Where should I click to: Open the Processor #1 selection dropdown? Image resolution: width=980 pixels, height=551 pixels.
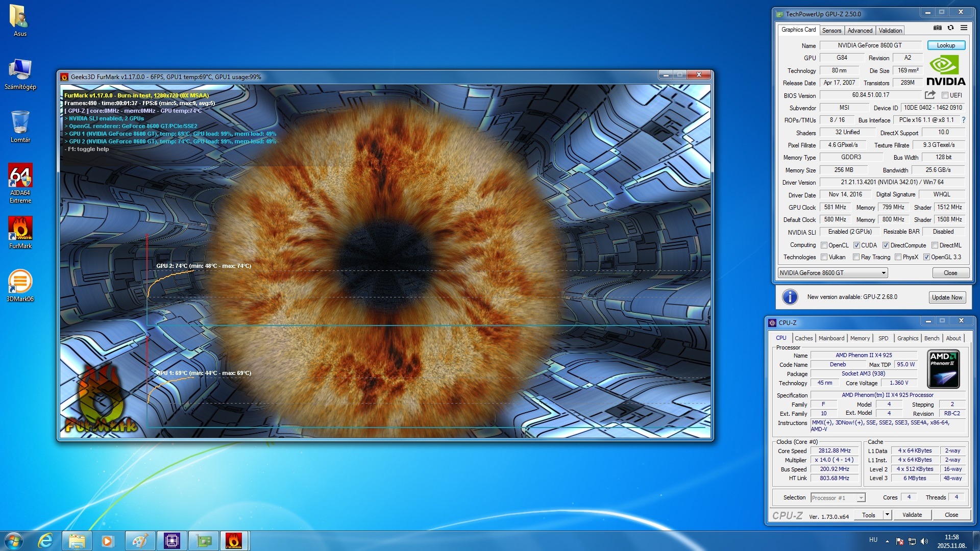(861, 498)
